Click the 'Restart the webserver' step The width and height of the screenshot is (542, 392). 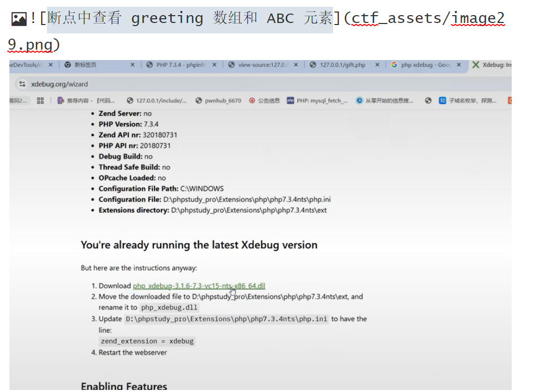point(133,353)
